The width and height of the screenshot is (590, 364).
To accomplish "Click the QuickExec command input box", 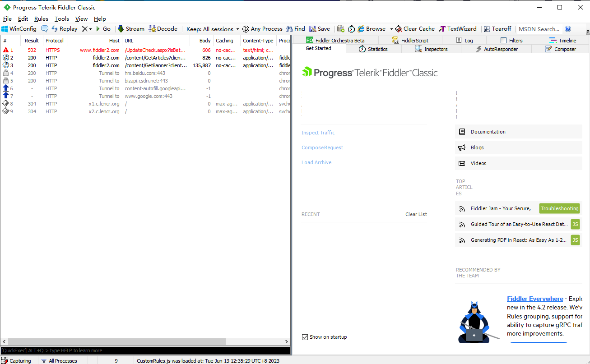I will pyautogui.click(x=145, y=350).
